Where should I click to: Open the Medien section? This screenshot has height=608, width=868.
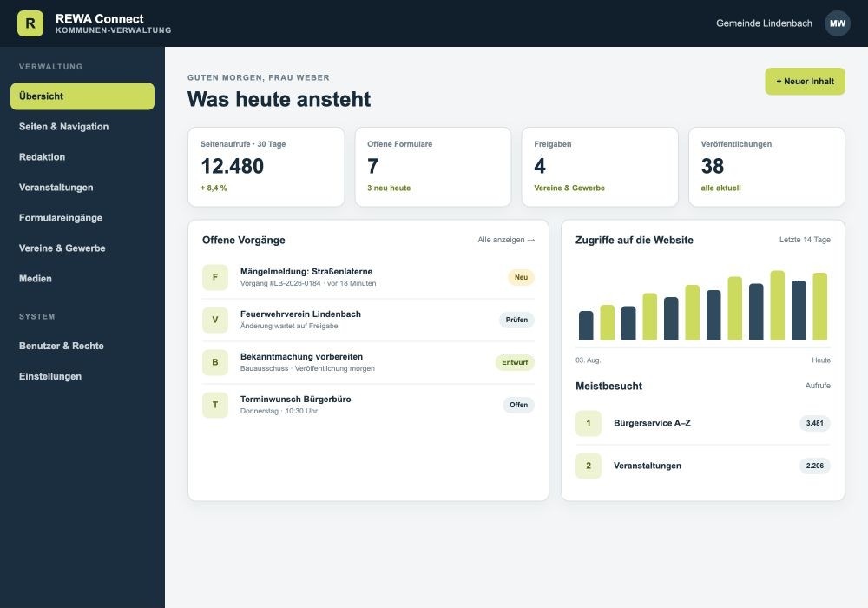click(82, 279)
